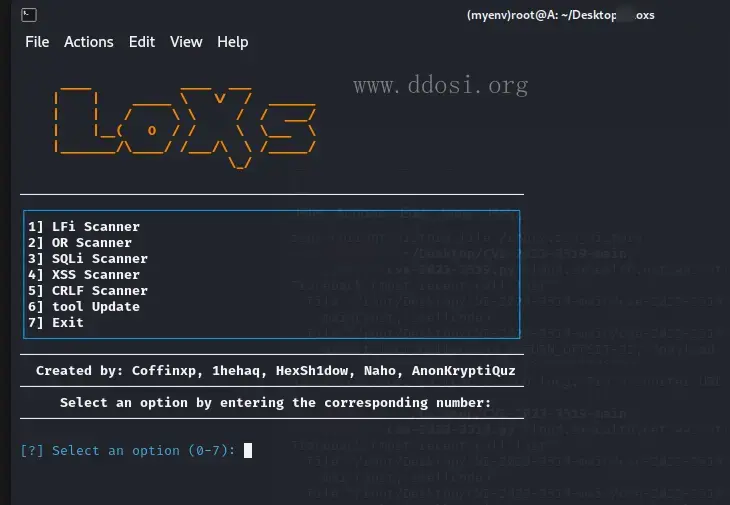Image resolution: width=730 pixels, height=505 pixels.
Task: Open the Edit menu
Action: click(142, 42)
